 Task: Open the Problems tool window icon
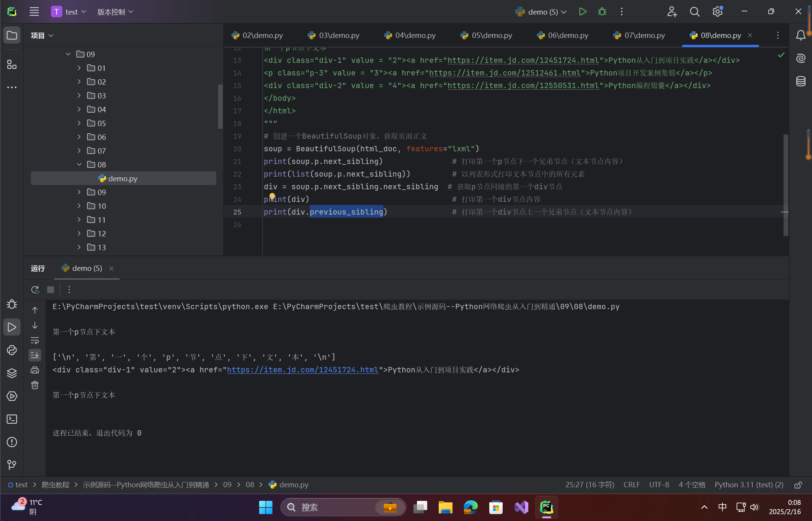click(12, 442)
